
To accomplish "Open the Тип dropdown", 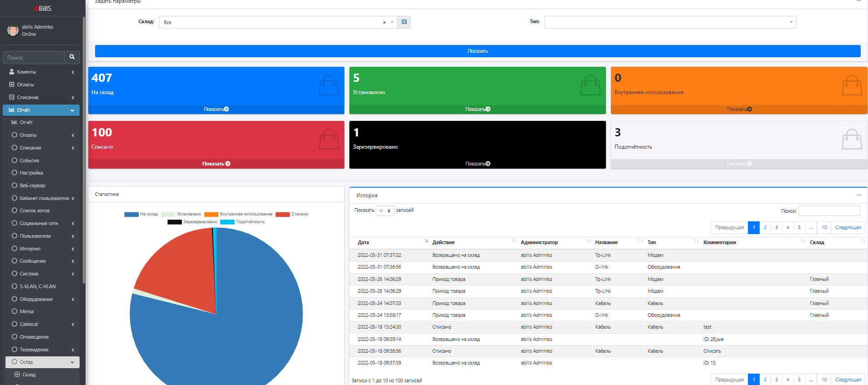I will tap(670, 22).
